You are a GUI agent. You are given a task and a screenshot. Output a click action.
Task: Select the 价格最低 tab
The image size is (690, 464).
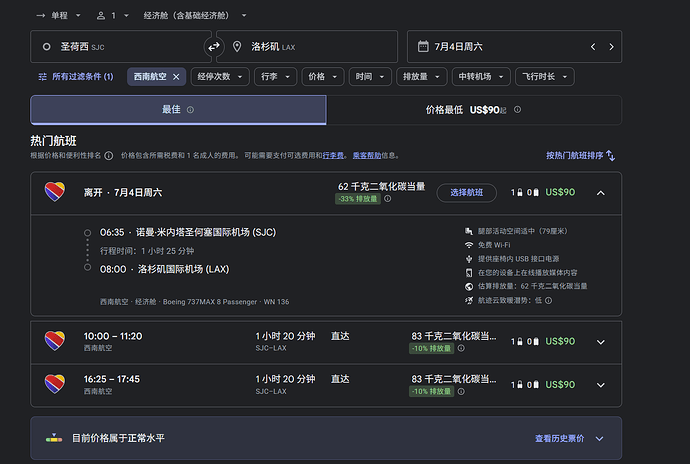(474, 110)
